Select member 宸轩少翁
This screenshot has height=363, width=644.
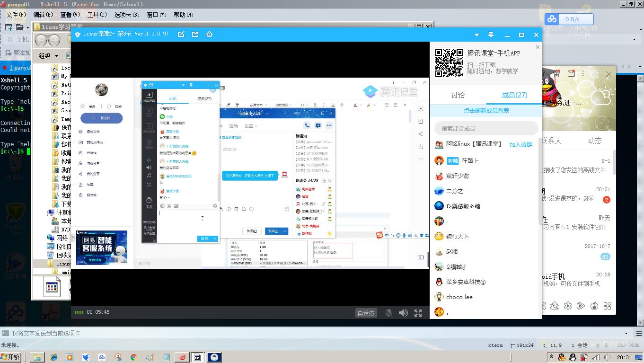pyautogui.click(x=486, y=176)
